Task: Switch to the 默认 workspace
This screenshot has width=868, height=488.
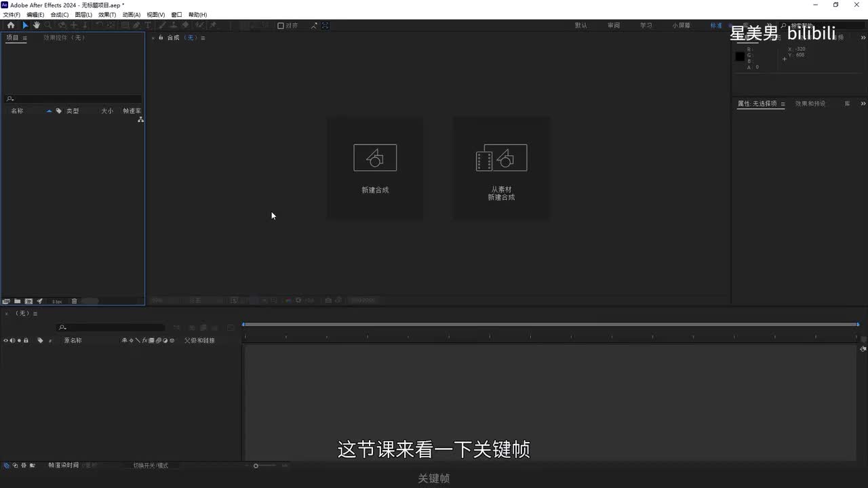Action: tap(581, 26)
